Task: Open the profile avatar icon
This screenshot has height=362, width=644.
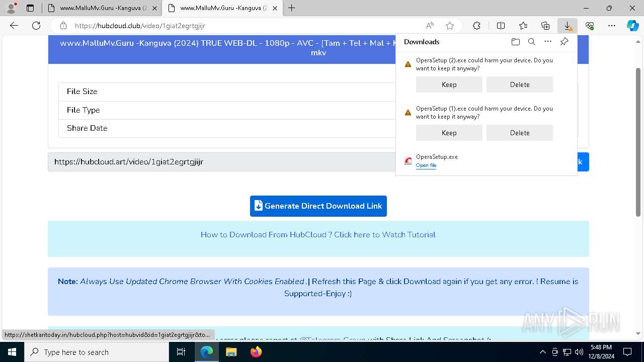Action: click(x=11, y=8)
